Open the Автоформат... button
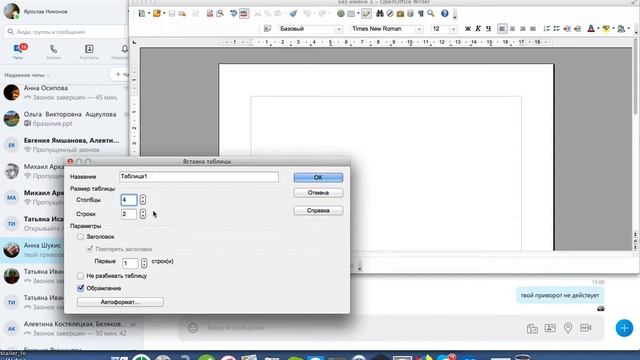The width and height of the screenshot is (640, 360). (x=120, y=302)
